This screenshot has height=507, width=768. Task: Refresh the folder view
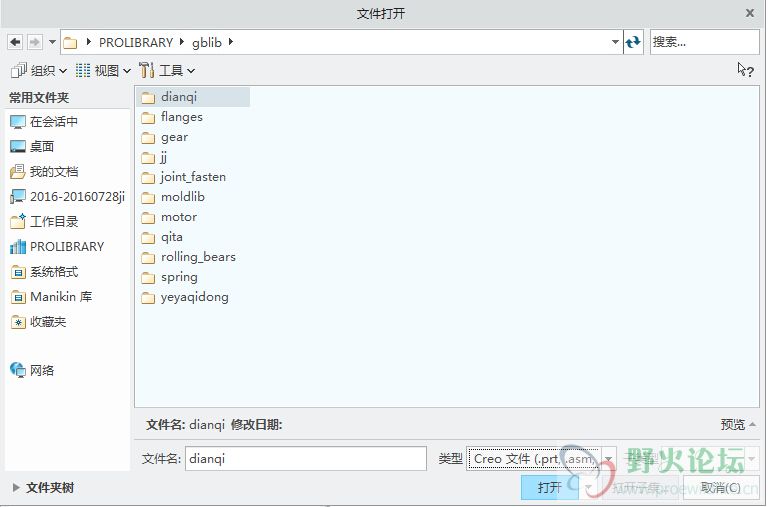pyautogui.click(x=633, y=42)
